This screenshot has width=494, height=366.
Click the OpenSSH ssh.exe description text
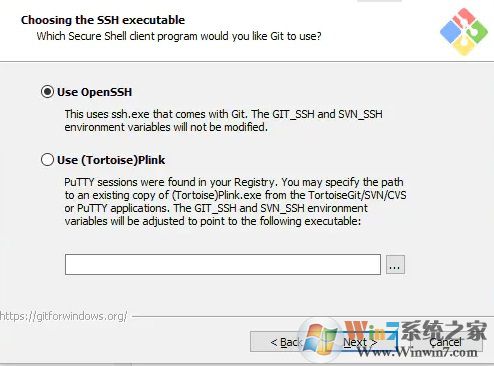(223, 120)
